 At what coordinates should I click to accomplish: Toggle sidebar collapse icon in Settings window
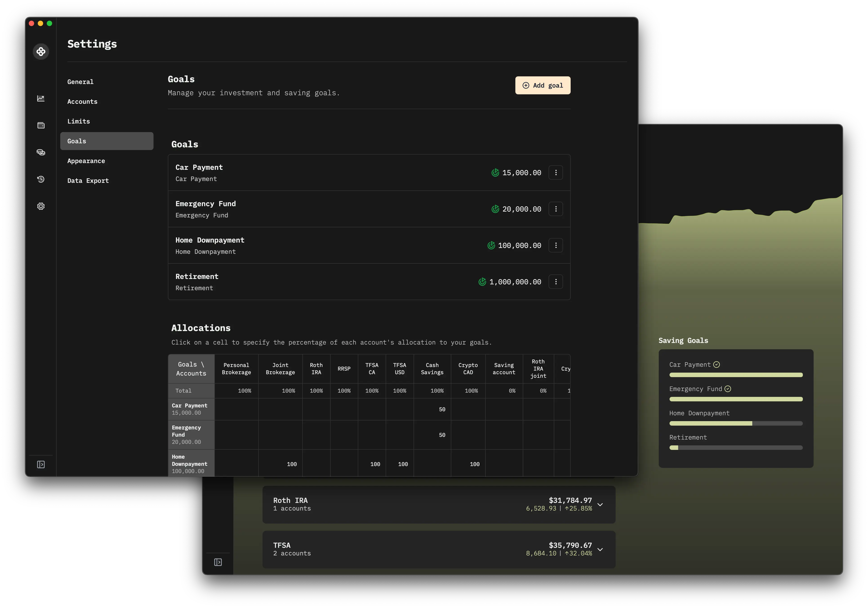[41, 464]
